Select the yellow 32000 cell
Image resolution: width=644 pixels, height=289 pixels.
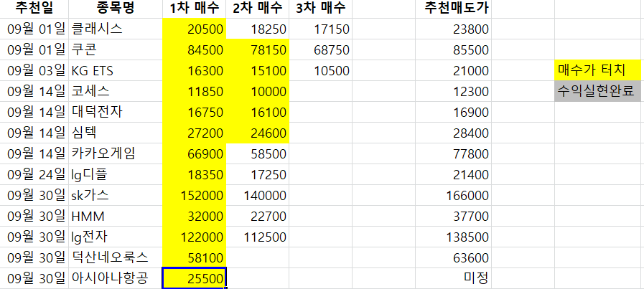(x=195, y=216)
